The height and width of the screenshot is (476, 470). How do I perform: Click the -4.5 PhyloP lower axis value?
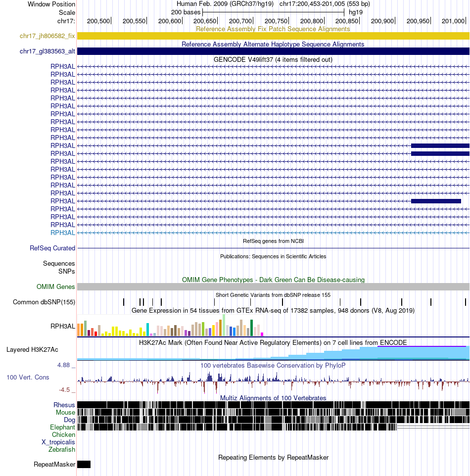click(x=64, y=389)
